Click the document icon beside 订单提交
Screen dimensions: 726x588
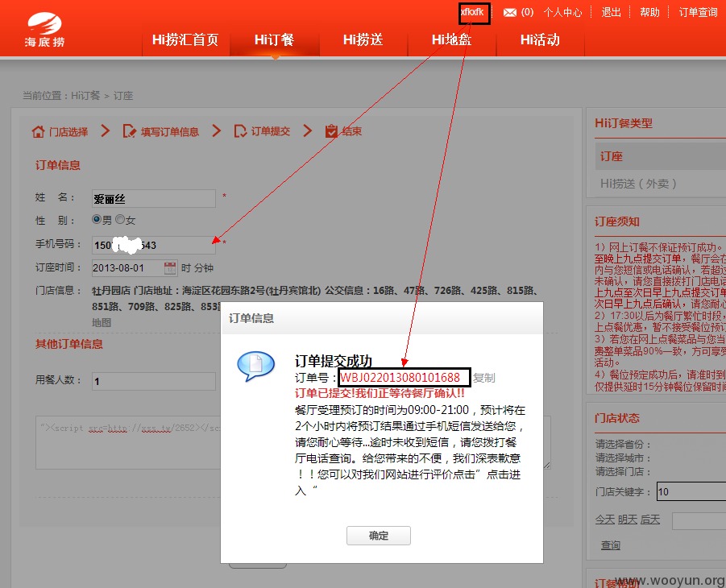click(x=240, y=131)
